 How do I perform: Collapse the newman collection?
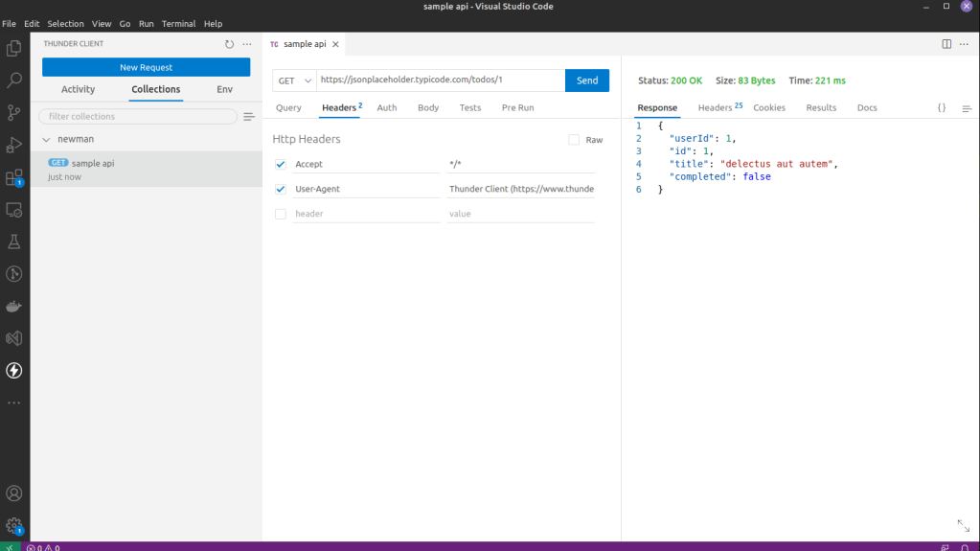[x=47, y=139]
